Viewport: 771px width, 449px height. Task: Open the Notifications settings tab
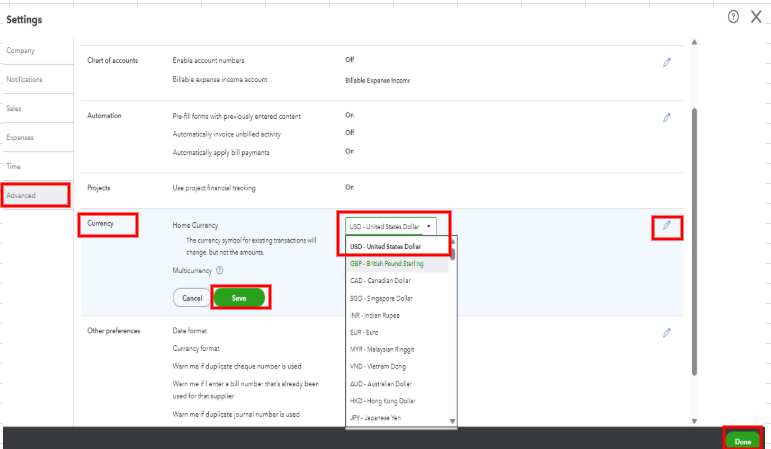pos(24,79)
